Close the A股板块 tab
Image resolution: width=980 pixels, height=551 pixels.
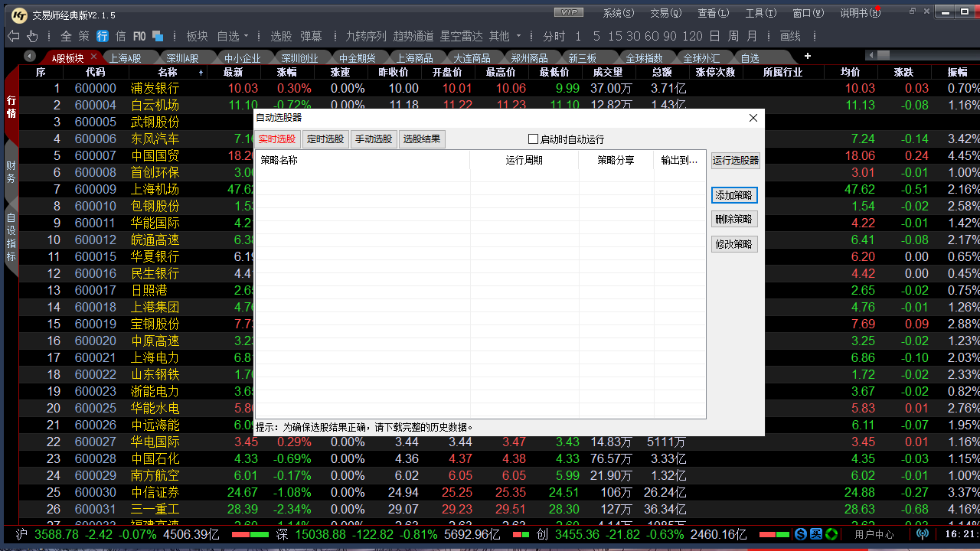point(94,57)
